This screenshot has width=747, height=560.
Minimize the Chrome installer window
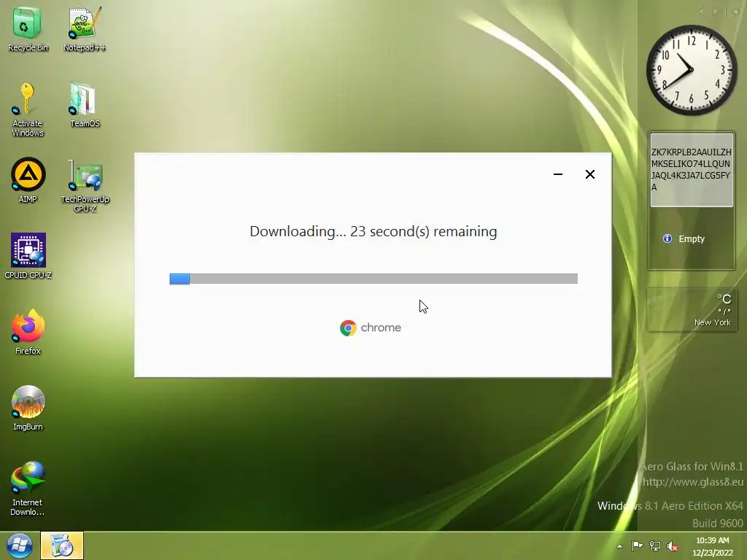point(558,174)
